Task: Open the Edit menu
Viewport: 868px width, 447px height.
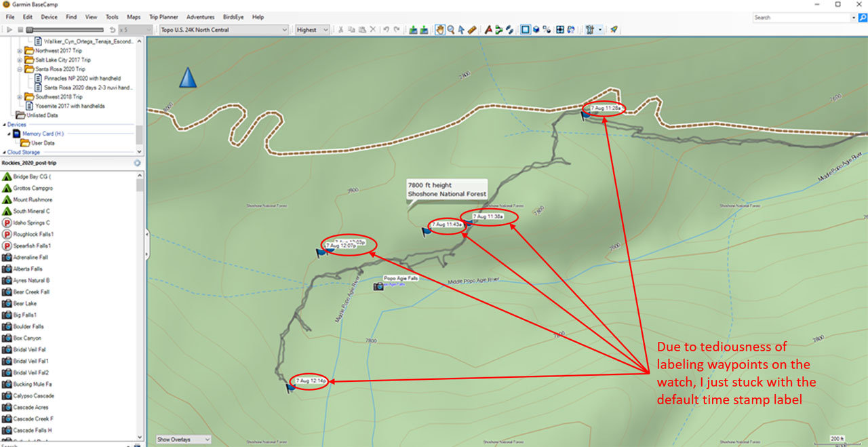Action: 28,17
